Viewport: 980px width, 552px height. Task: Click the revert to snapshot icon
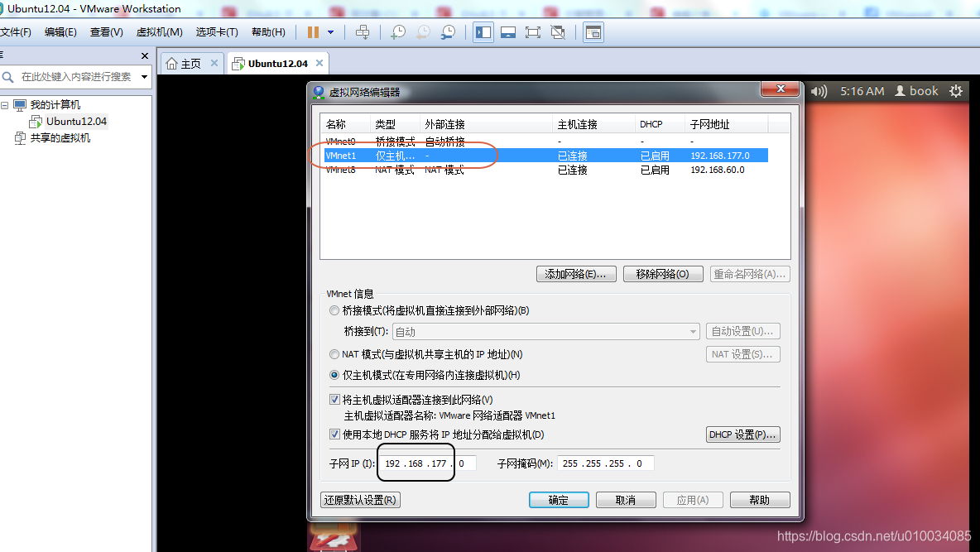click(423, 32)
